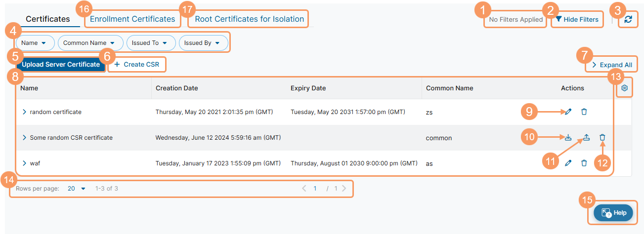Hide the filters bar
Image resolution: width=644 pixels, height=234 pixels.
coord(577,19)
